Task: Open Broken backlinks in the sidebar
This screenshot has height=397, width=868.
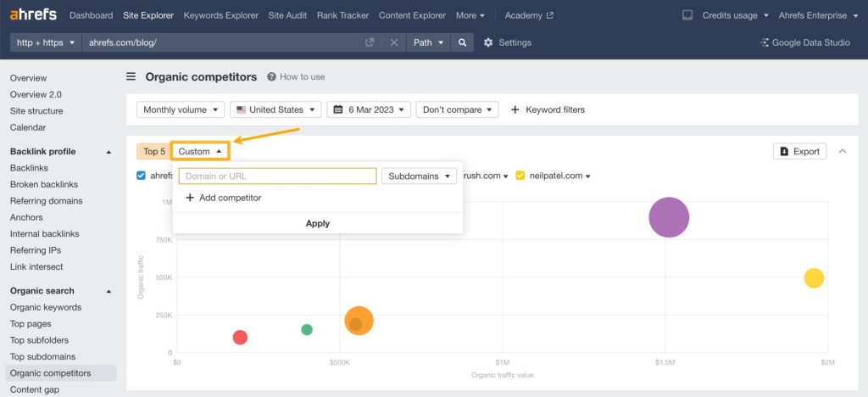Action: pos(44,184)
